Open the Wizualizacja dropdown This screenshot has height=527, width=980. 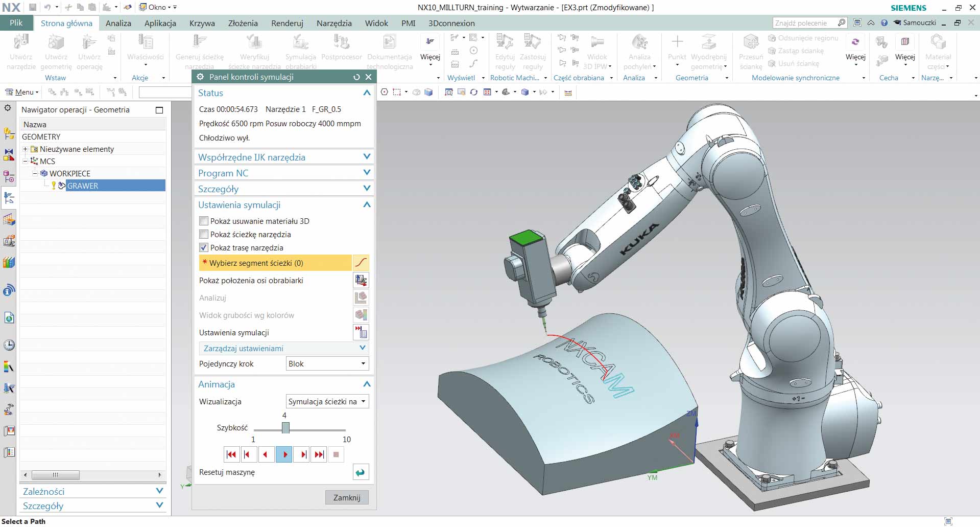point(327,401)
